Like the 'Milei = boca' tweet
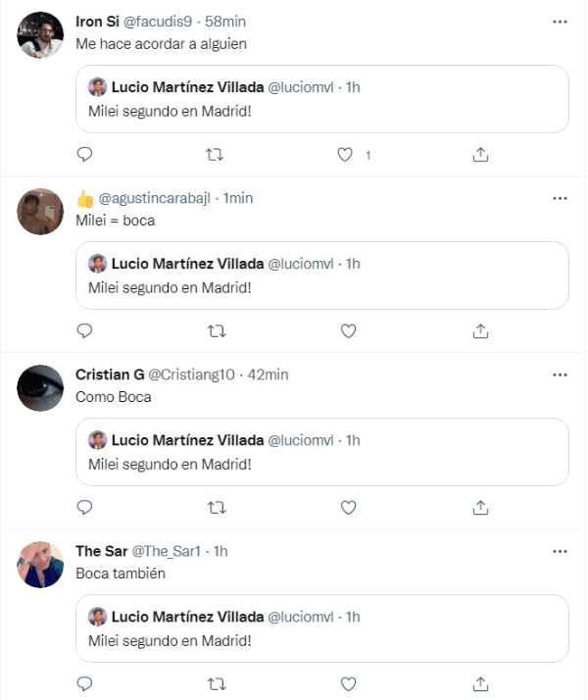The image size is (588, 700). coord(348,331)
